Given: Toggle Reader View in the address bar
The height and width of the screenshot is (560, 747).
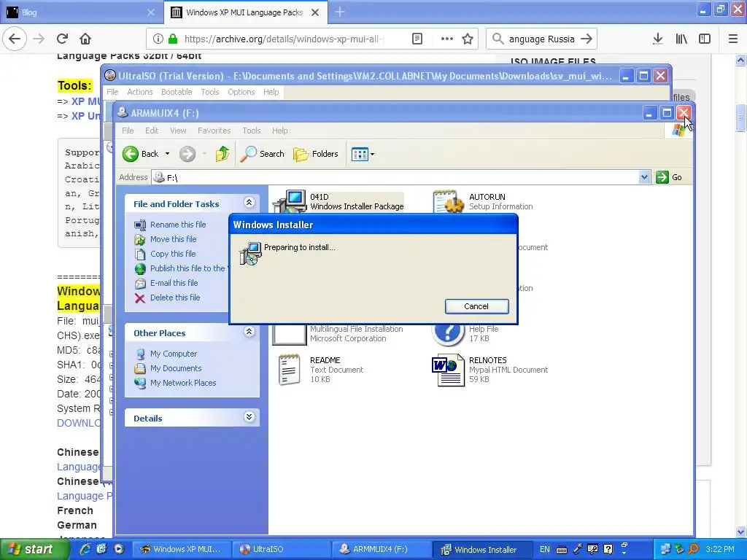Looking at the screenshot, I should coord(417,39).
